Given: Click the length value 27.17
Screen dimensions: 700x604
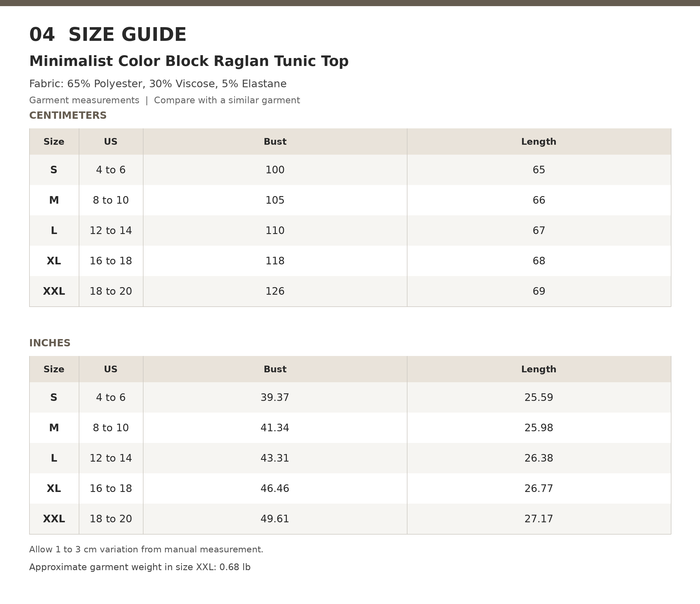Looking at the screenshot, I should click(x=539, y=519).
